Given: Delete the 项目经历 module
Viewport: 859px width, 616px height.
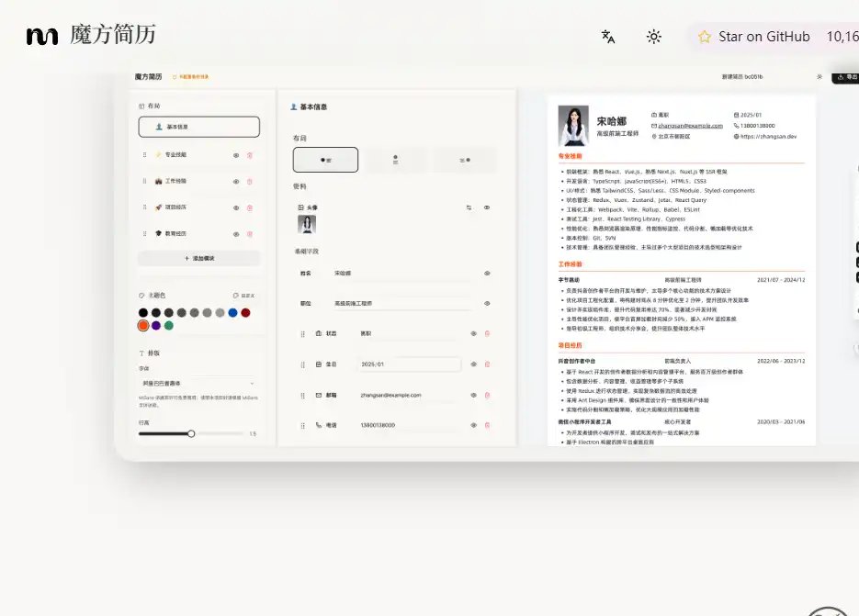Looking at the screenshot, I should tap(250, 207).
